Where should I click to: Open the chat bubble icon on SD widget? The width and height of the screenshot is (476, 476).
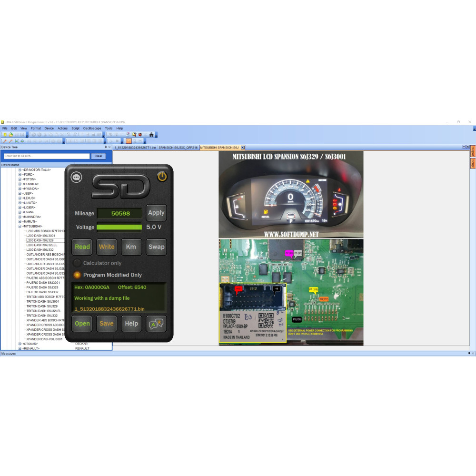coord(77,177)
